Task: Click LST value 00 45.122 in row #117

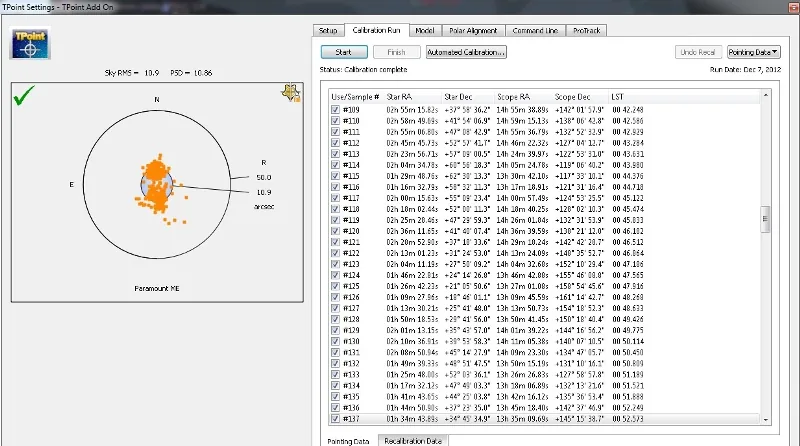Action: (628, 198)
